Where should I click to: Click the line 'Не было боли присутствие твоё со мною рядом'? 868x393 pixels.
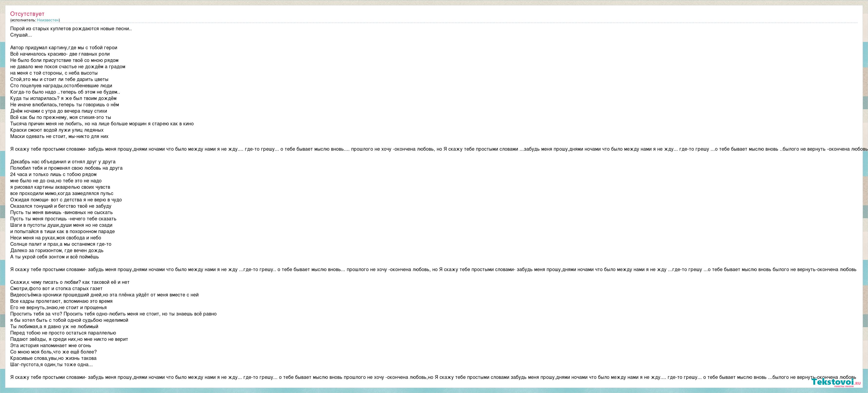point(64,60)
